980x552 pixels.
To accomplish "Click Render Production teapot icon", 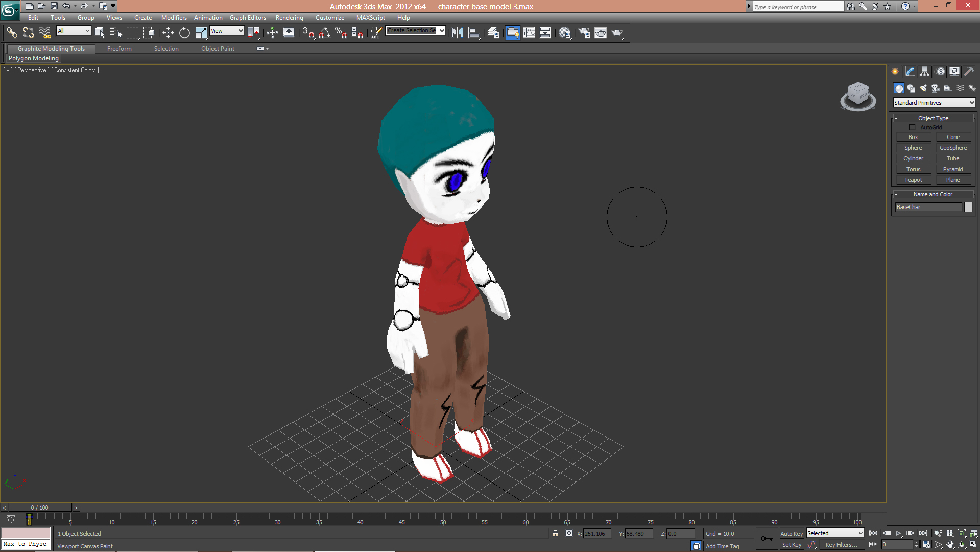I will [x=617, y=33].
